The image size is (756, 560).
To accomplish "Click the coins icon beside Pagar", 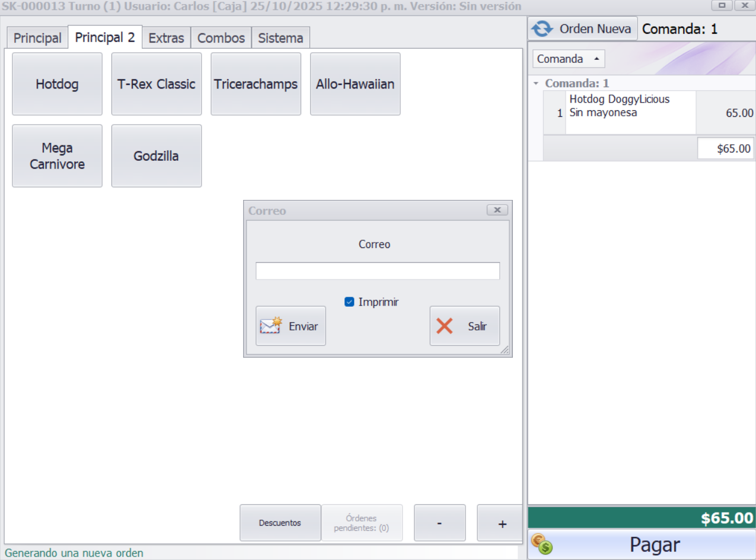I will pos(541,545).
